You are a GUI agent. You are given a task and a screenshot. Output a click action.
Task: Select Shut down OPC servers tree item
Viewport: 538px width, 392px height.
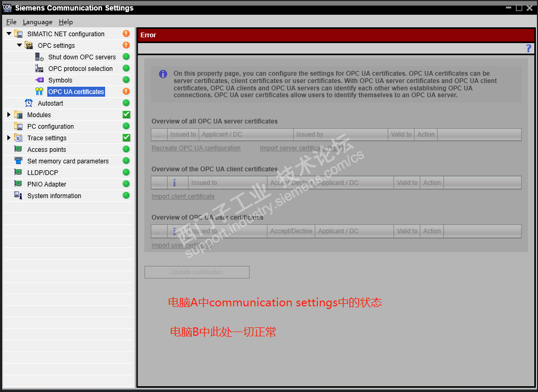82,57
